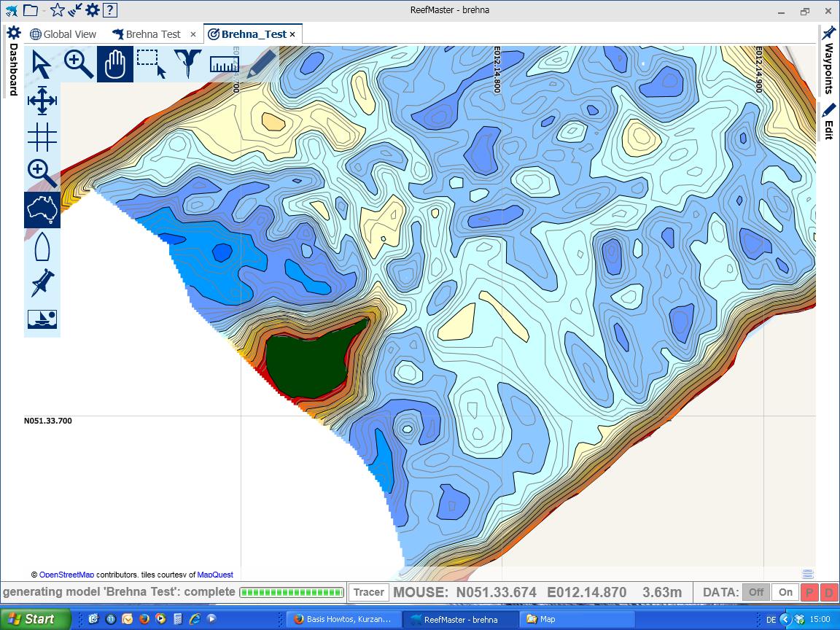Activate the zoom-in magnifier in top toolbar
The height and width of the screenshot is (630, 840).
tap(78, 64)
